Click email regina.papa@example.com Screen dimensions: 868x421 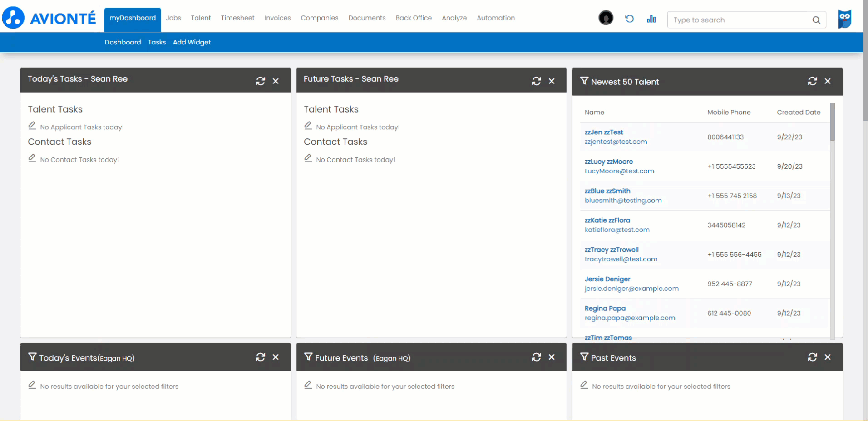click(630, 318)
